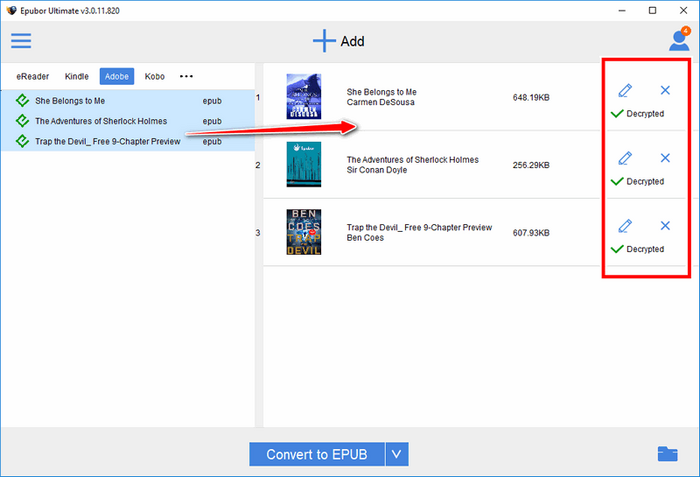Select Trap the Devil preview in library
The height and width of the screenshot is (477, 700).
128,141
